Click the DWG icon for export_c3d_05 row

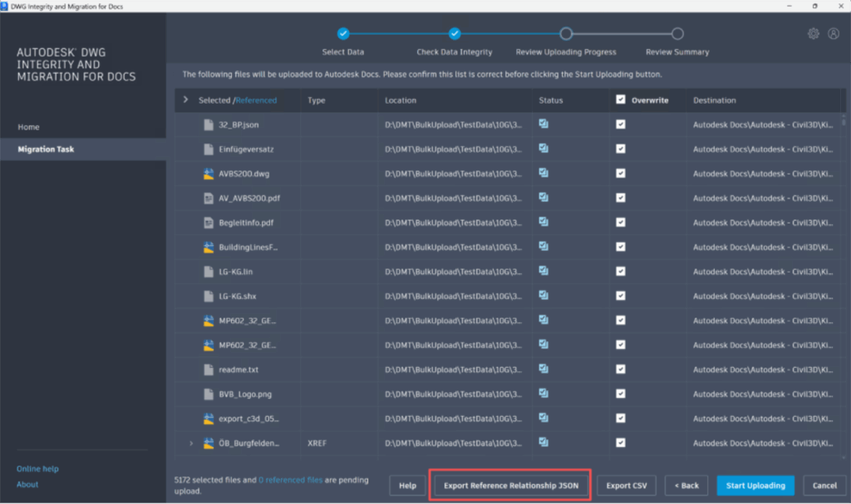point(209,418)
